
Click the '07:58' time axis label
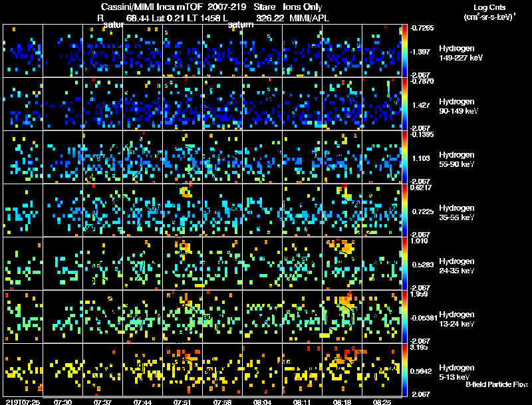click(x=222, y=402)
